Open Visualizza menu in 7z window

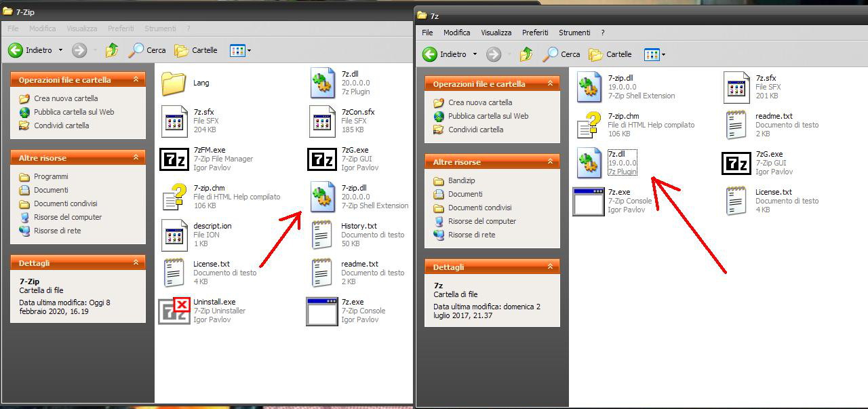496,33
